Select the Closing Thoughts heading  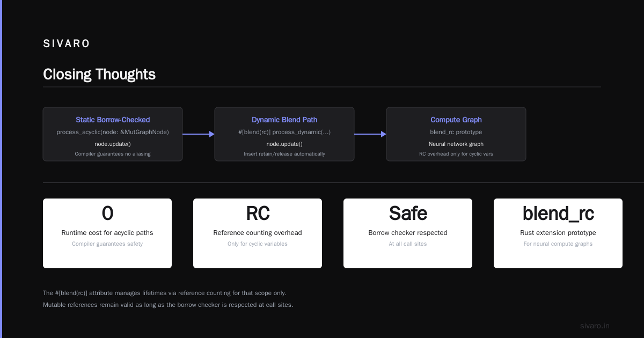click(x=99, y=74)
